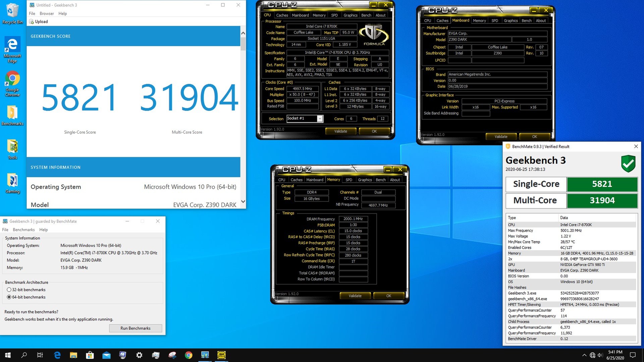Click the green Single-Core 5821 result box

point(602,184)
